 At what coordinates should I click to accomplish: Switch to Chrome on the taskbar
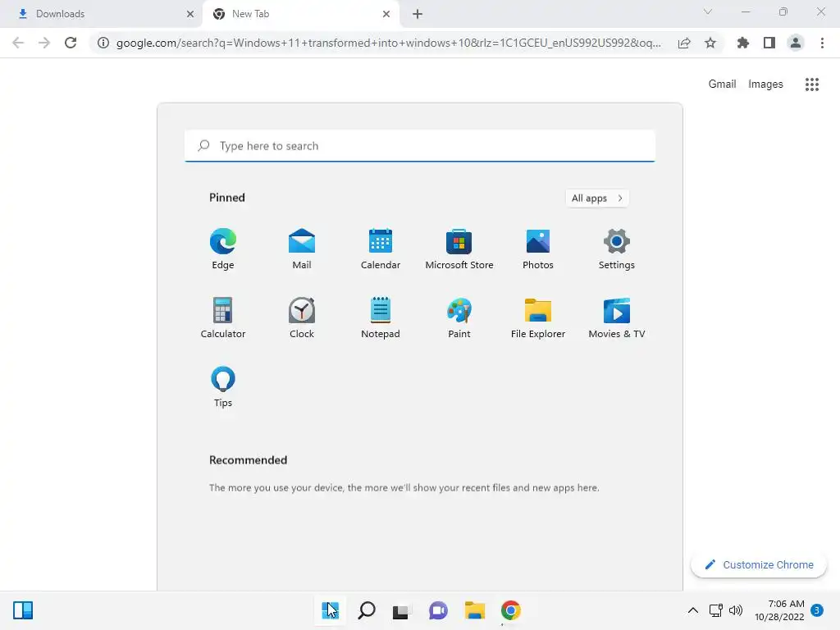[x=511, y=610]
